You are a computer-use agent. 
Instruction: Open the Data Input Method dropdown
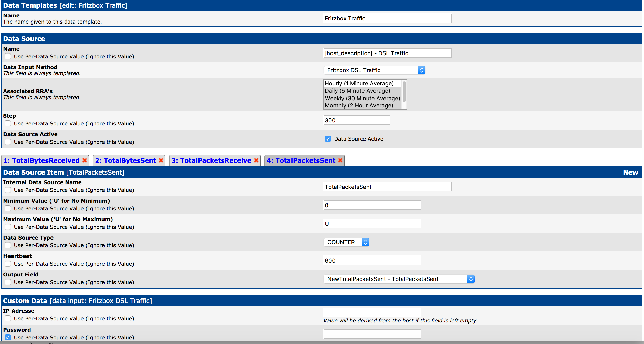point(374,70)
